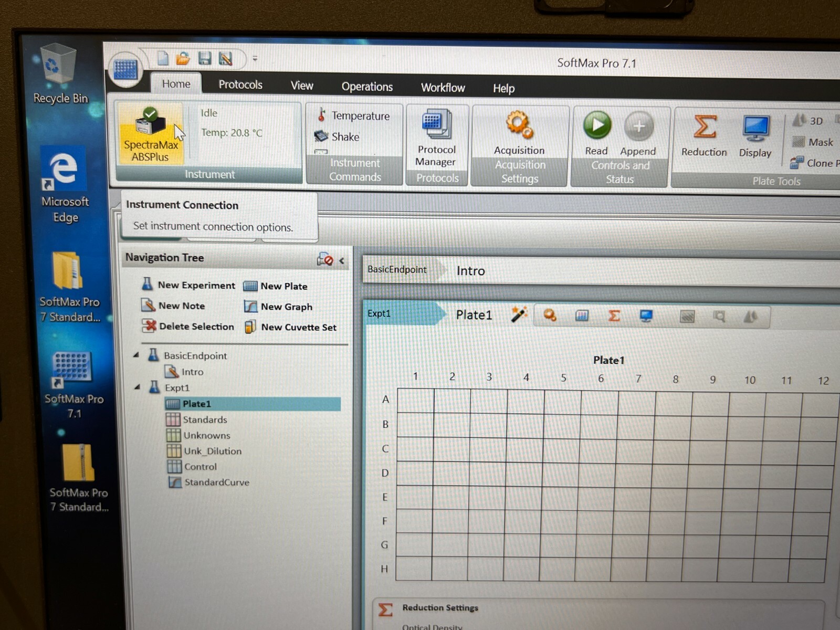The width and height of the screenshot is (840, 630).
Task: Click the BasicEndpoint section header label
Action: pos(397,269)
